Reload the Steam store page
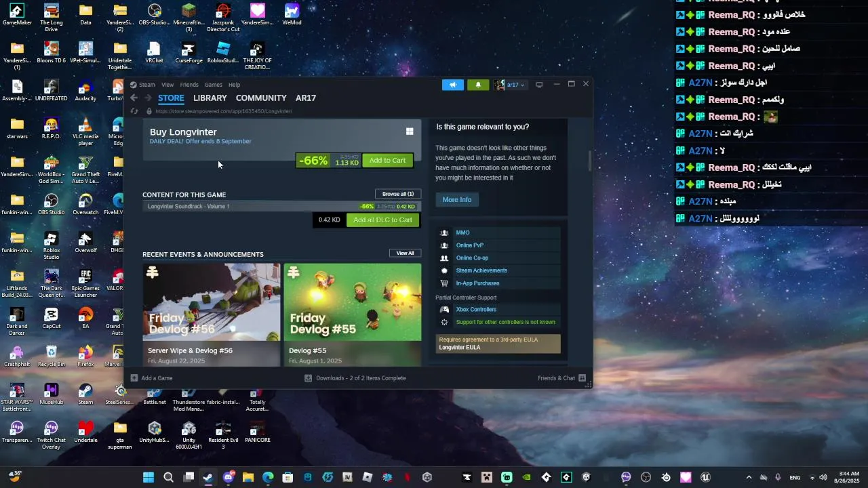Viewport: 868px width, 488px height. [x=134, y=111]
